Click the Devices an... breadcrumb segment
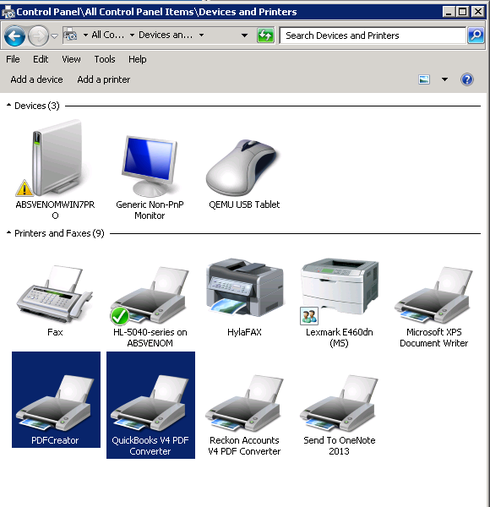Image resolution: width=490 pixels, height=507 pixels. (x=166, y=35)
